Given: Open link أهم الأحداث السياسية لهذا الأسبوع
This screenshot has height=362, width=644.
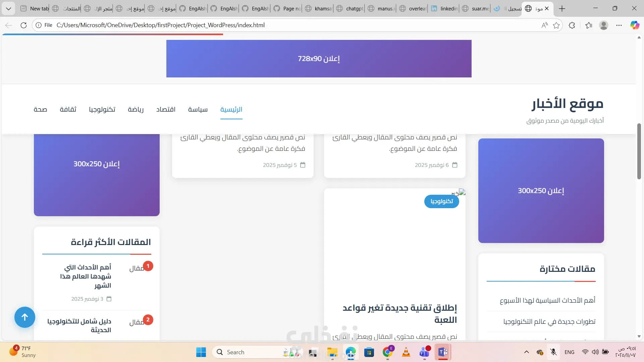Looking at the screenshot, I should (x=547, y=300).
